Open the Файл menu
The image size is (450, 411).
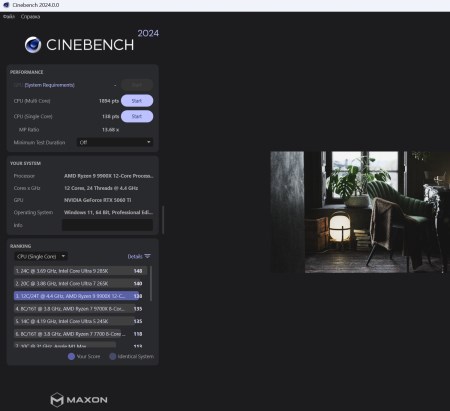click(x=9, y=16)
